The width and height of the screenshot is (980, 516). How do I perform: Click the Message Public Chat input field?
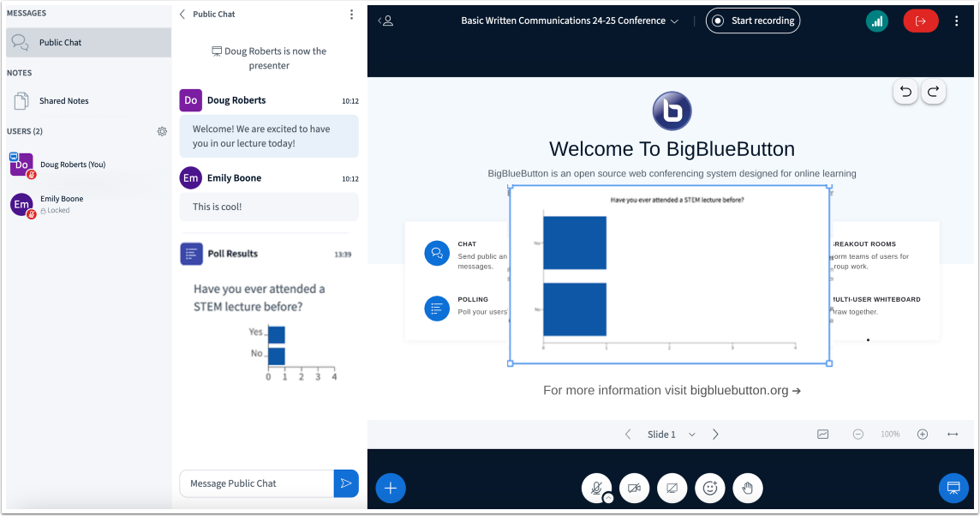257,483
